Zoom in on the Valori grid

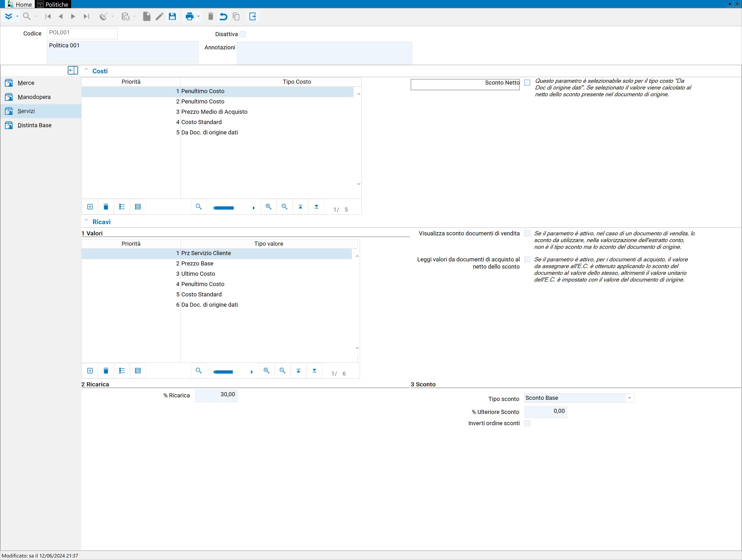(266, 371)
